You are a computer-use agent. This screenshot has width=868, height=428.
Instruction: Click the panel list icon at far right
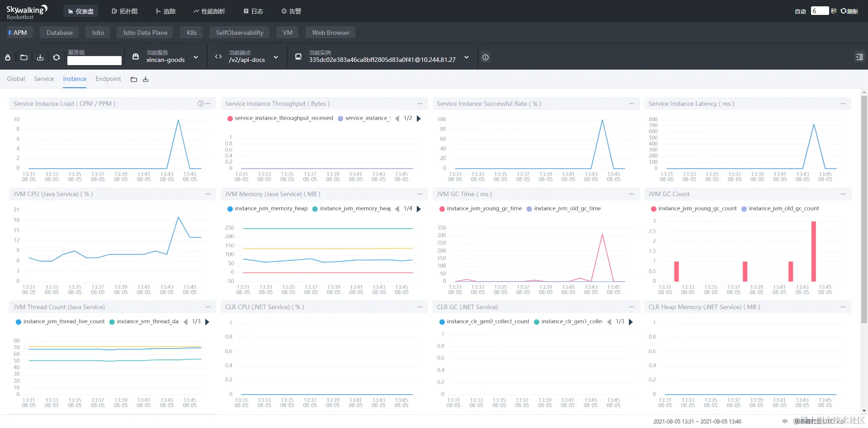coord(859,57)
